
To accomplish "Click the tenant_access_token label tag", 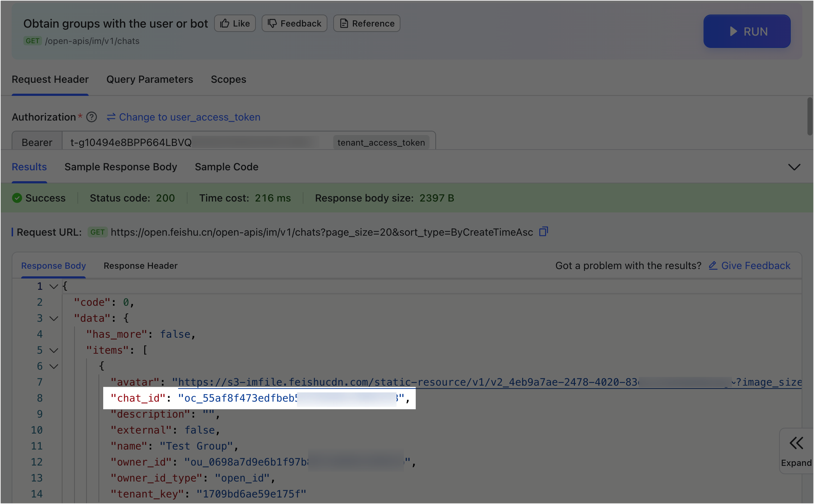I will (x=381, y=142).
